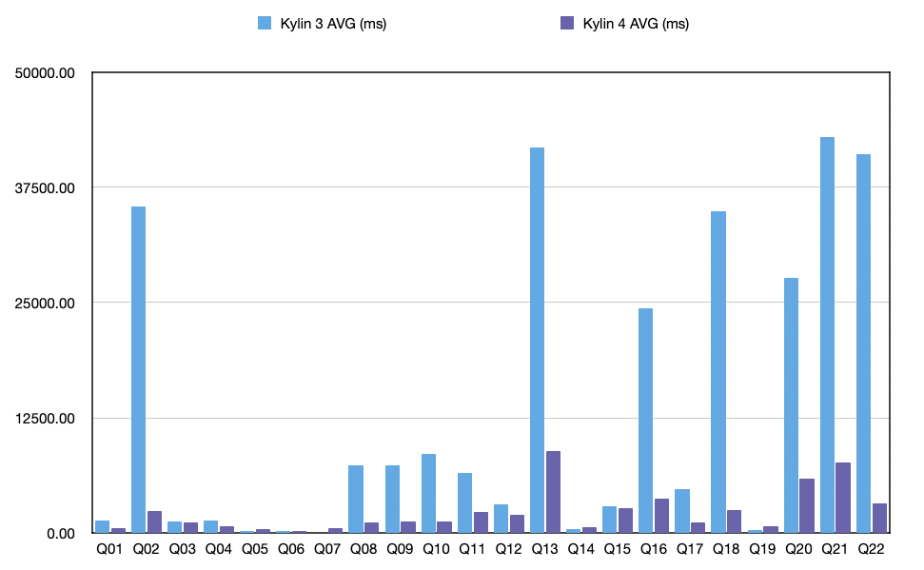
Task: Select the blue Kylin 3 bar for Q12
Action: 501,519
